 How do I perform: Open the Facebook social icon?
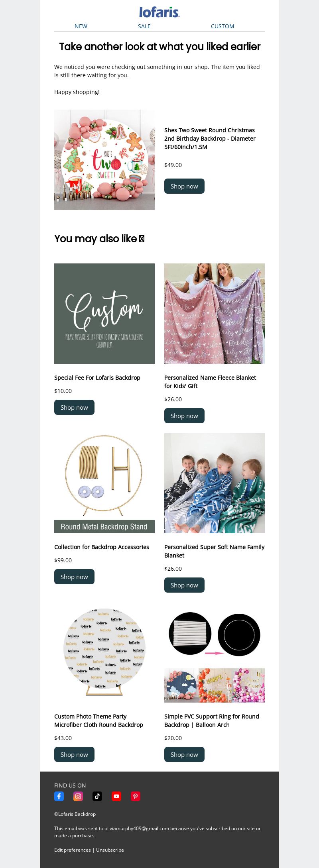click(x=59, y=796)
